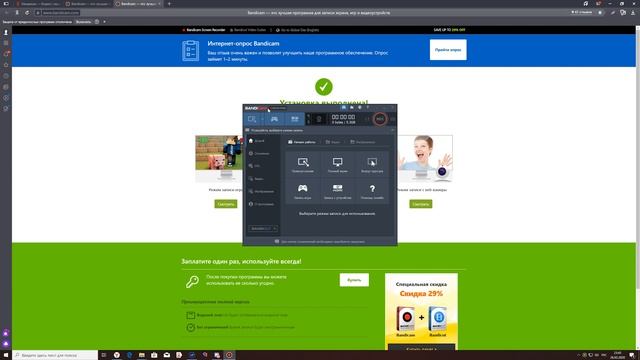Open the help question icon in Bandicam title bar
The height and width of the screenshot is (360, 640).
[367, 107]
